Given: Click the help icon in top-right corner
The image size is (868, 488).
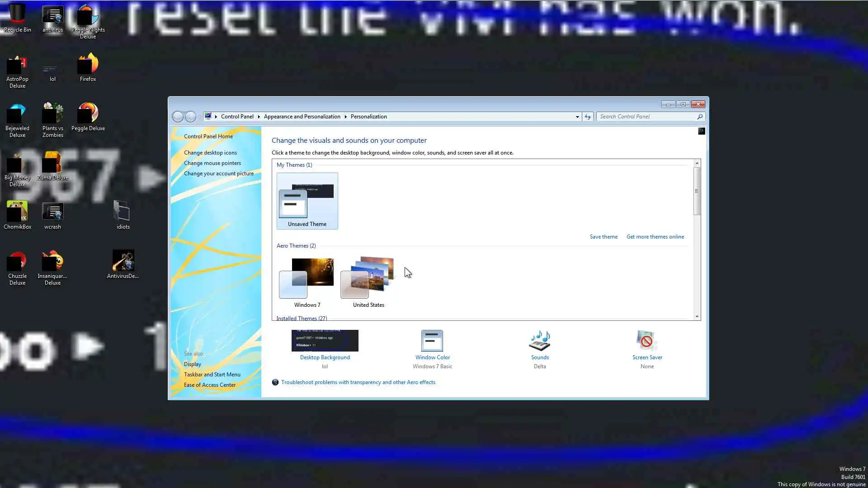Looking at the screenshot, I should 701,131.
